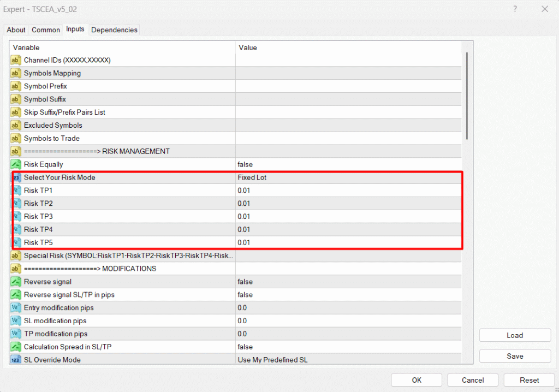Switch to the About tab

[x=16, y=30]
